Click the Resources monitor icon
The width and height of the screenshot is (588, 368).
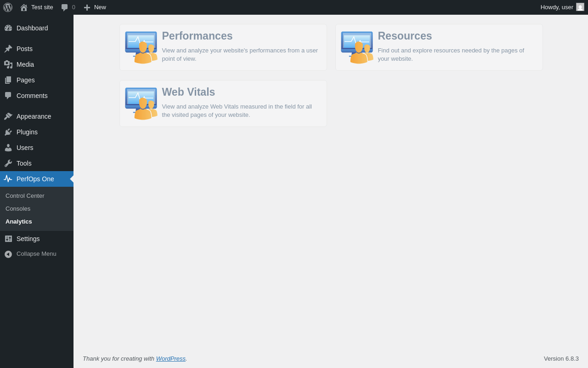pos(357,47)
